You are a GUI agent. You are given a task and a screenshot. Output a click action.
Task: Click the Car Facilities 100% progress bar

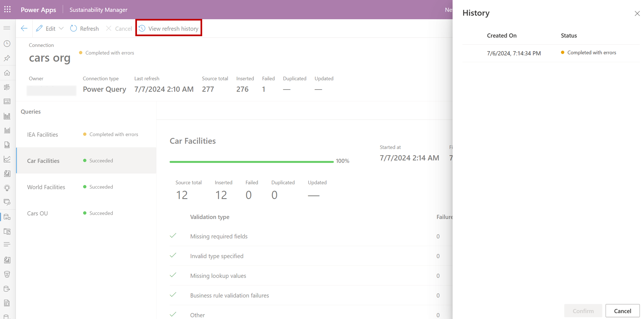pyautogui.click(x=251, y=162)
